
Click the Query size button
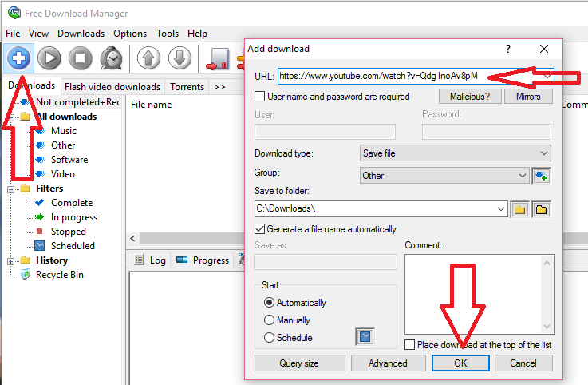tap(299, 363)
